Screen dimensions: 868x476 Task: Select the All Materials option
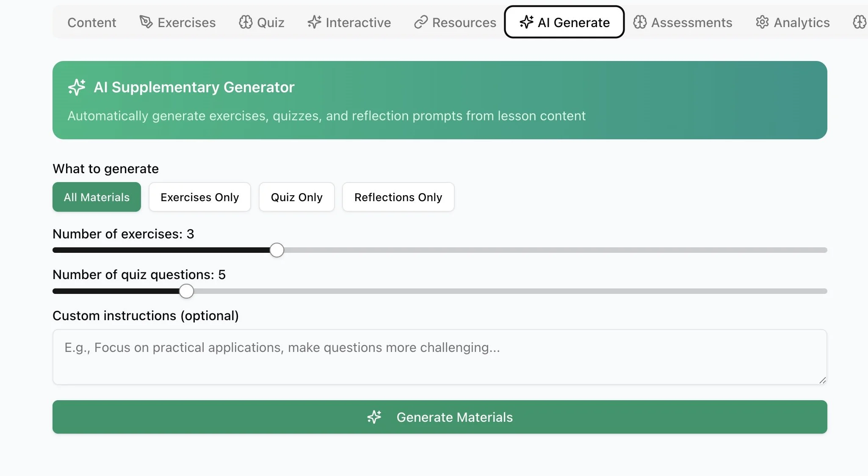(97, 197)
